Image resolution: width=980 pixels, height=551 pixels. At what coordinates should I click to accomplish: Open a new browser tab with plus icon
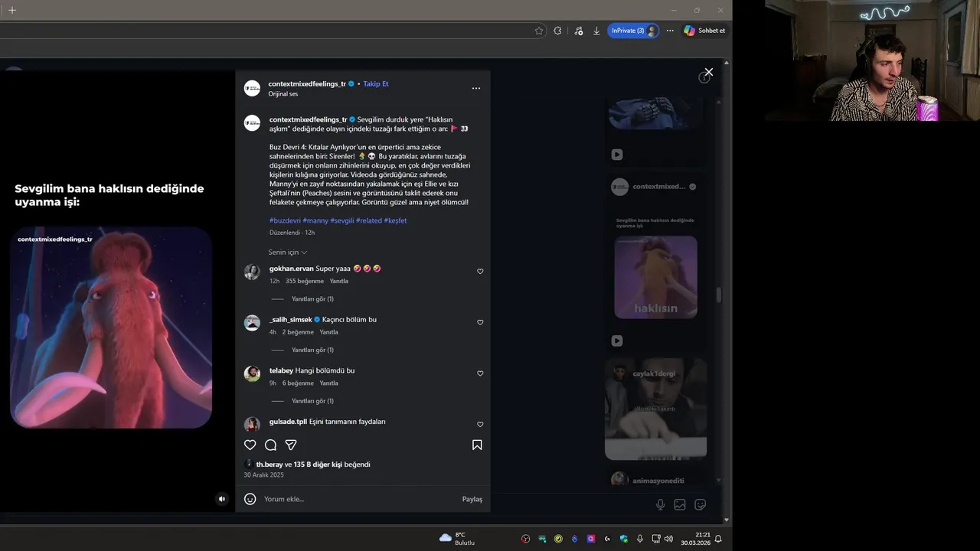(x=11, y=10)
